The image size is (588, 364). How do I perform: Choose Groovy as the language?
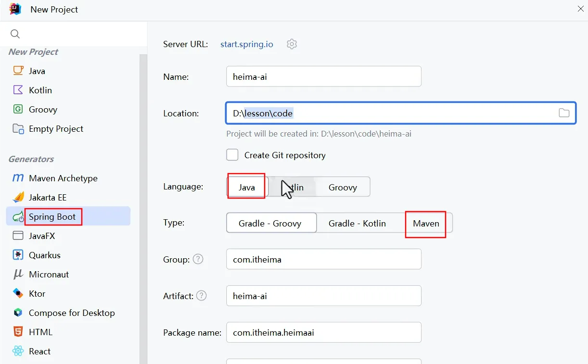click(x=343, y=187)
